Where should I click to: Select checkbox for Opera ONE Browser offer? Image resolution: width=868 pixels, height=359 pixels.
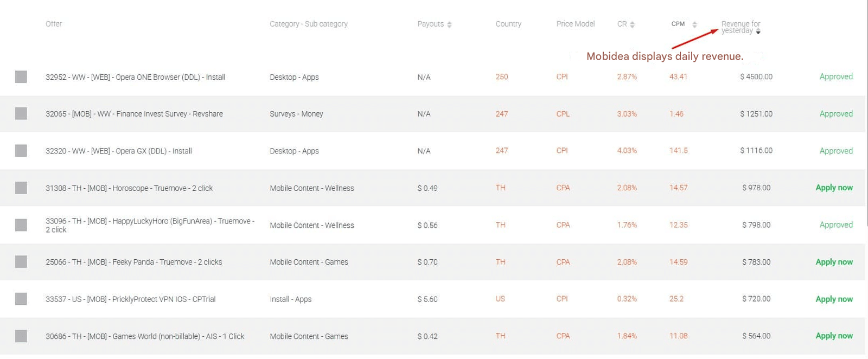(x=21, y=77)
